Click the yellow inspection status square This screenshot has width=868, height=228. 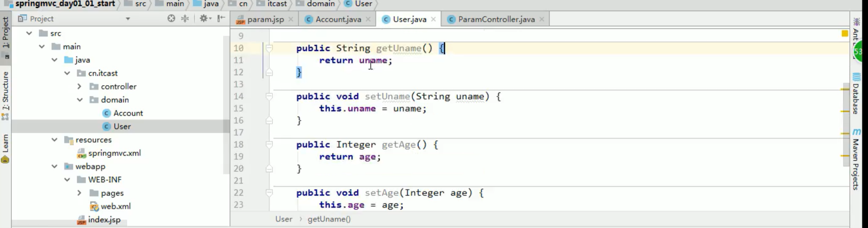click(845, 33)
